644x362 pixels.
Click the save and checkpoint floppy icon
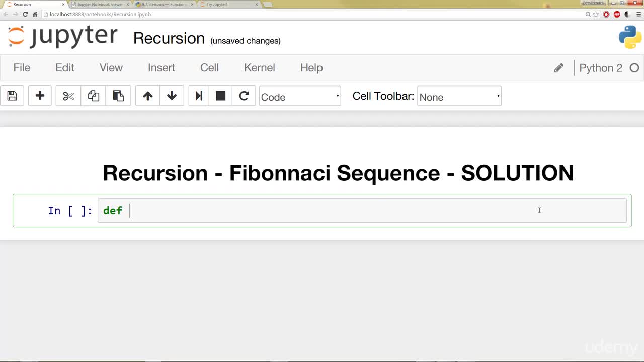[12, 96]
